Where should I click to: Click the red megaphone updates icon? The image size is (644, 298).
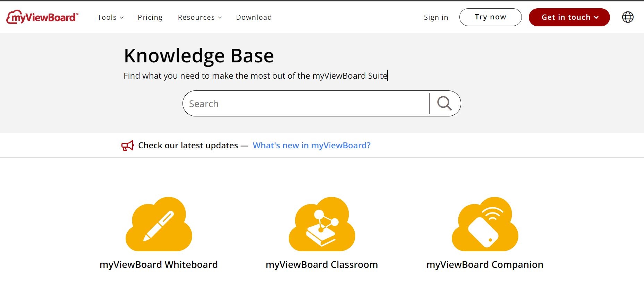click(x=127, y=146)
